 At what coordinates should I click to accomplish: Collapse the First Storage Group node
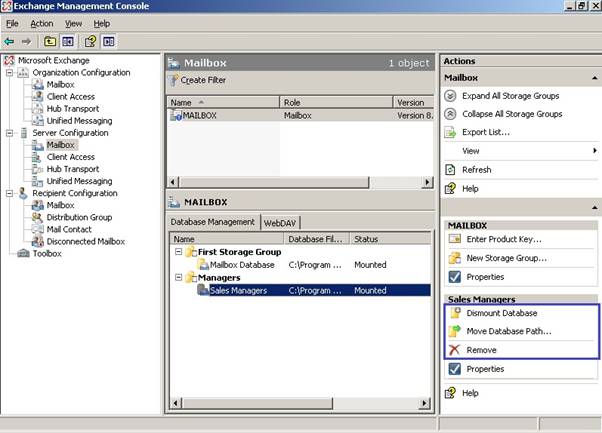click(178, 252)
